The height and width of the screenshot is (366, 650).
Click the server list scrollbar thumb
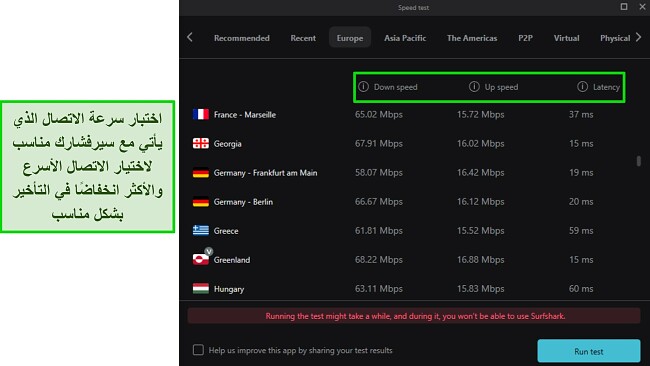(x=639, y=161)
